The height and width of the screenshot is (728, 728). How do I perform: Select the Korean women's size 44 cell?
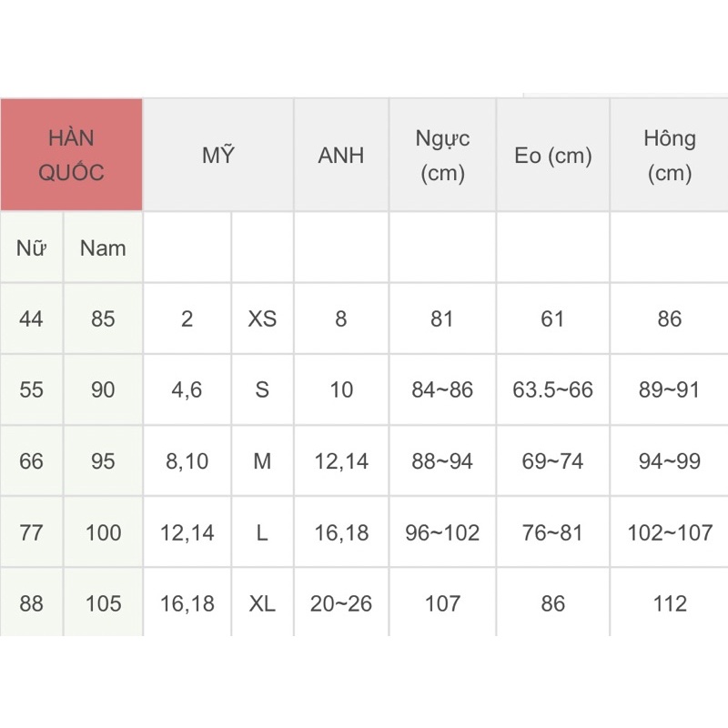[32, 318]
